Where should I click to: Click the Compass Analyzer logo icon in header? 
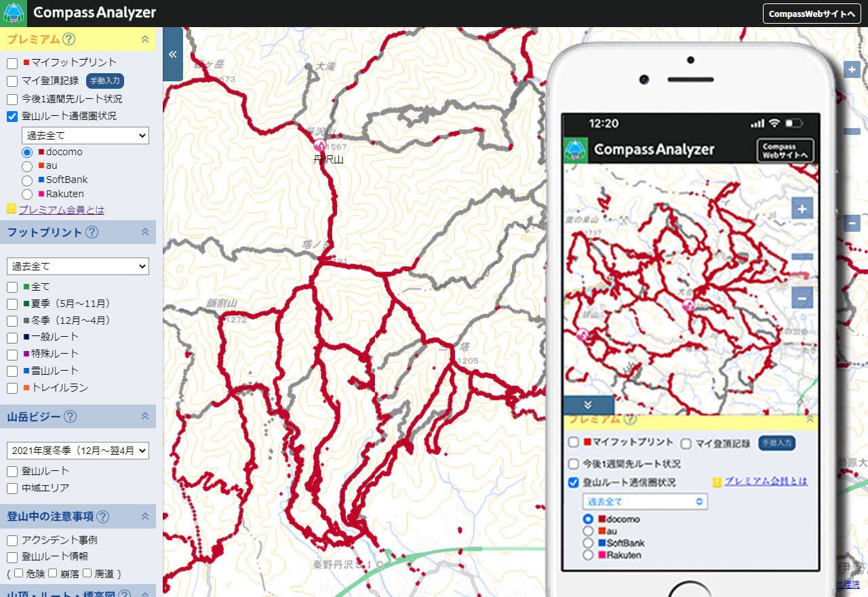pyautogui.click(x=14, y=13)
